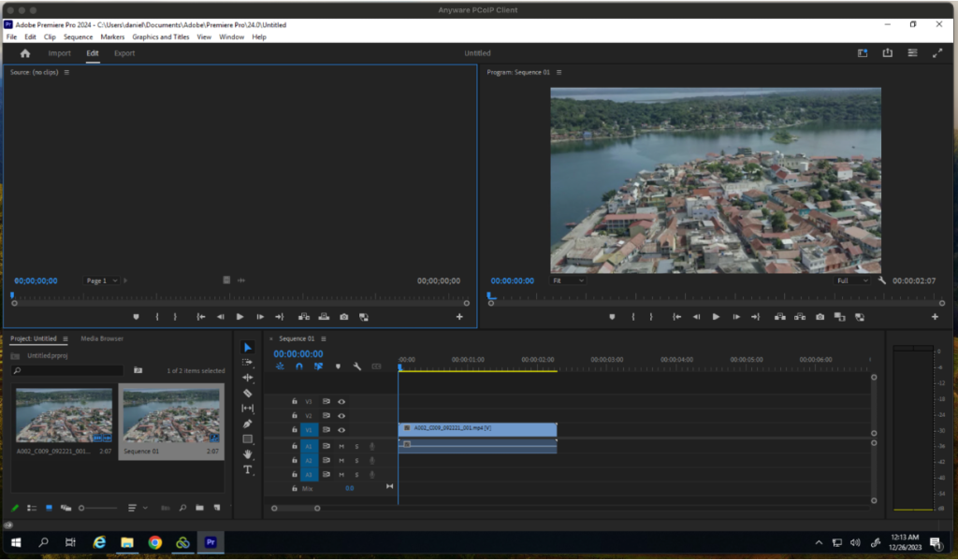Choose the Hand tool
958x560 pixels.
248,454
